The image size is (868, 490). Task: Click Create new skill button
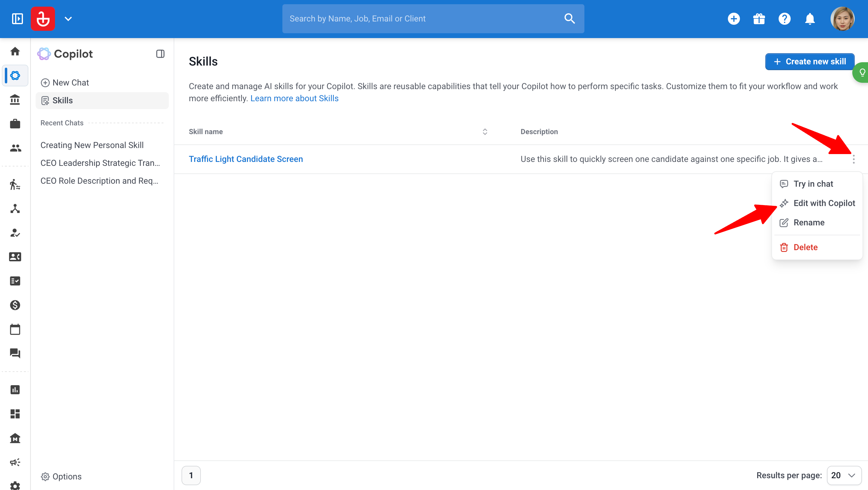(x=810, y=62)
